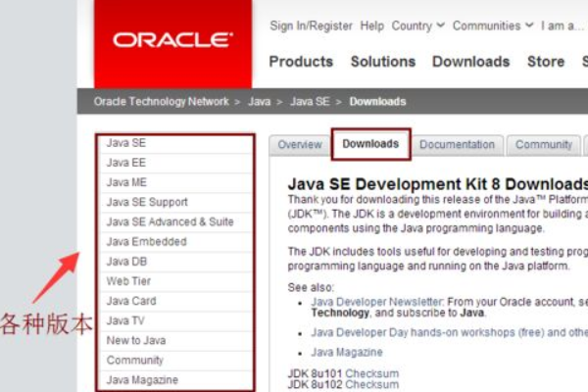Open Java EE in the left sidebar

pos(126,163)
